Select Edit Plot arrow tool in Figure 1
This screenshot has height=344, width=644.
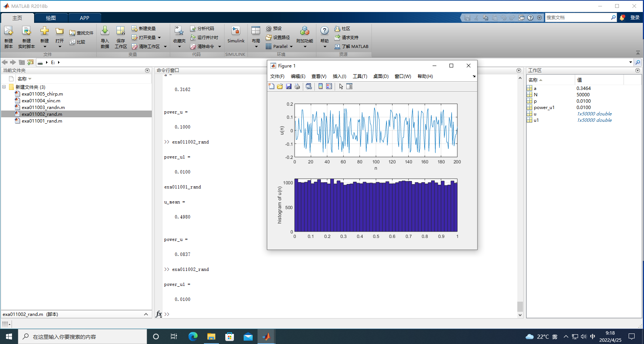(x=341, y=86)
